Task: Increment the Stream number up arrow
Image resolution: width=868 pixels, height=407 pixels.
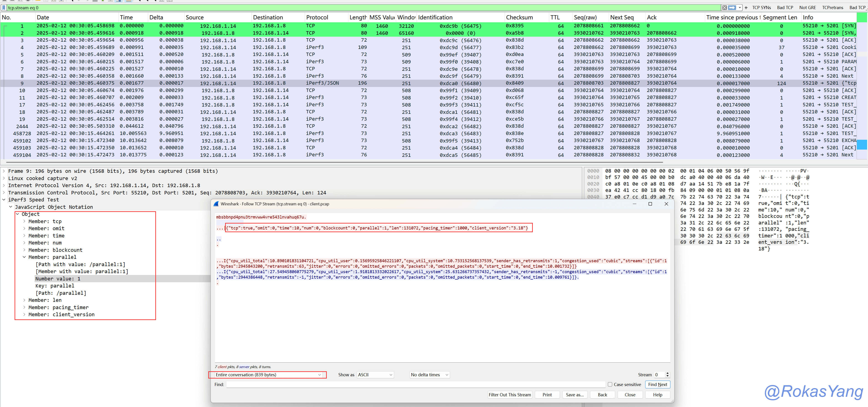Action: pos(667,373)
